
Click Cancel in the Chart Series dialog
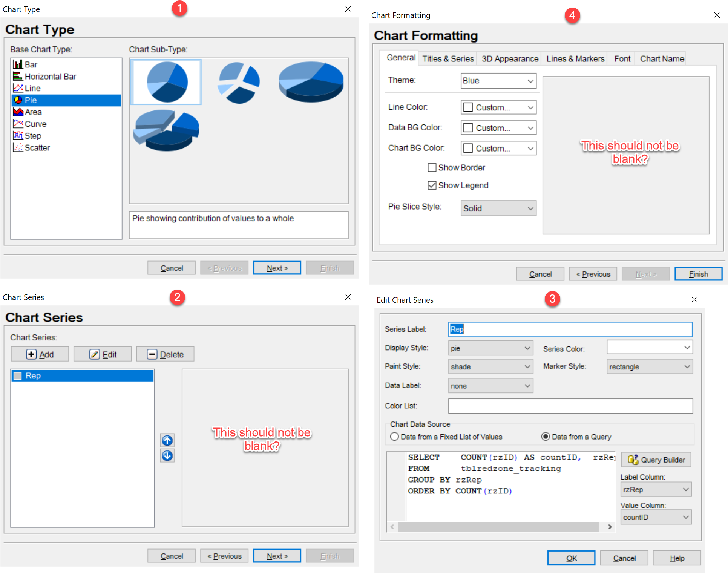[x=172, y=556]
